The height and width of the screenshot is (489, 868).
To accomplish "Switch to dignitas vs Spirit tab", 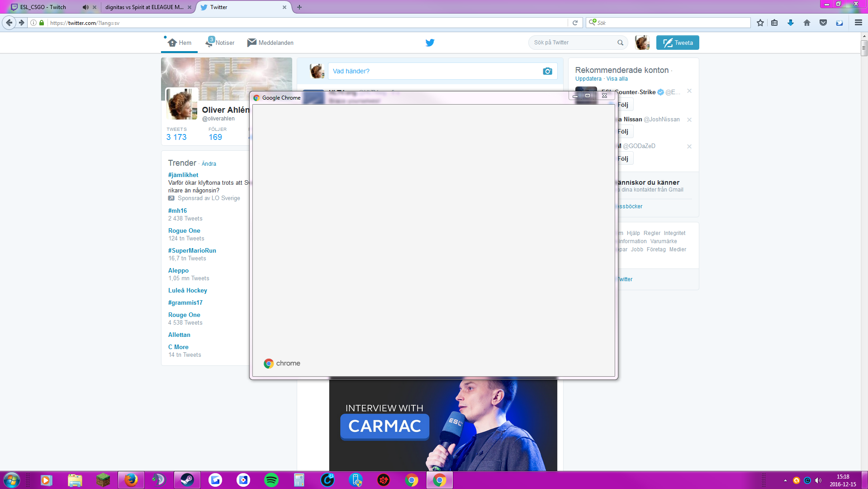I will tap(145, 7).
